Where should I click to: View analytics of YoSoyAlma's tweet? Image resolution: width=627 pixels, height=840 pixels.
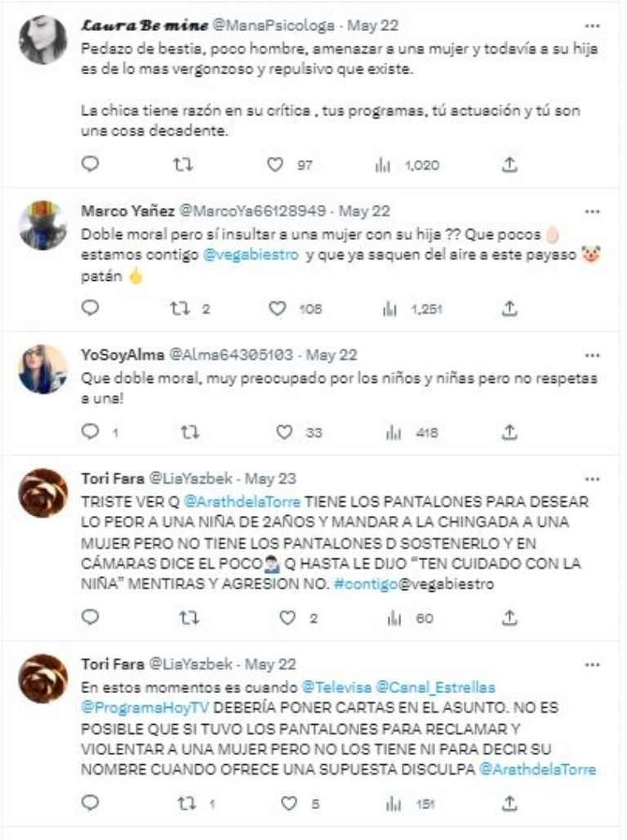pyautogui.click(x=383, y=433)
